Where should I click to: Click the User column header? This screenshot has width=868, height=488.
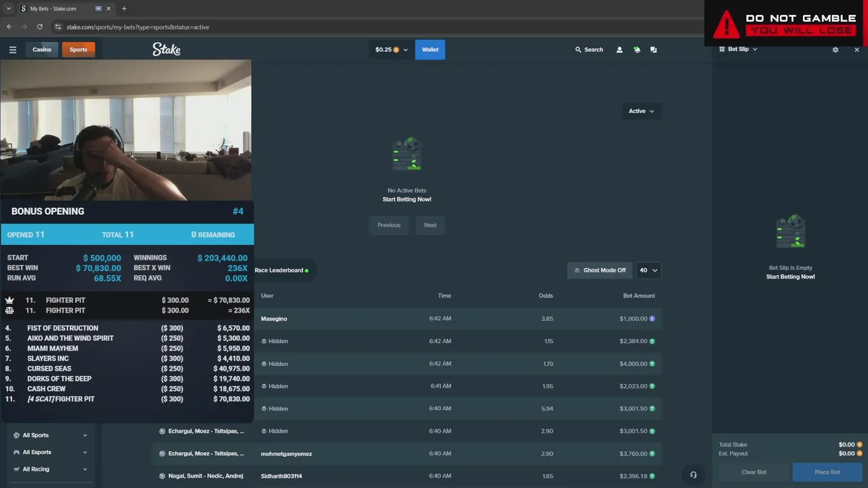pos(267,296)
